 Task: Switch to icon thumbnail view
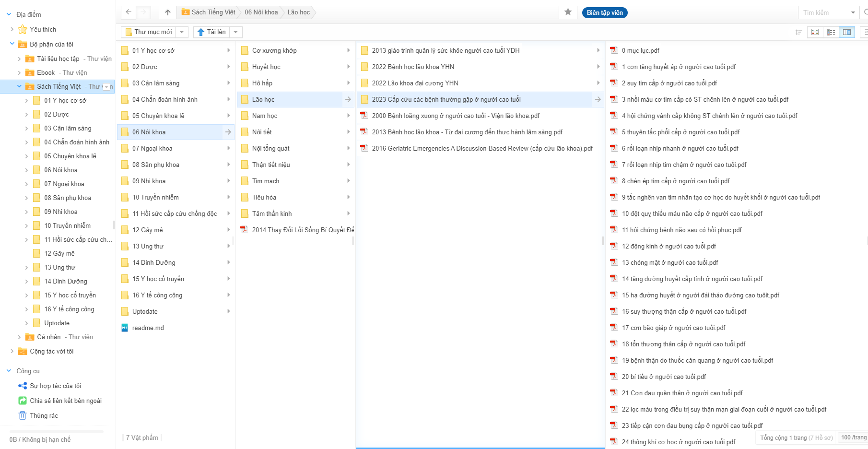tap(815, 32)
